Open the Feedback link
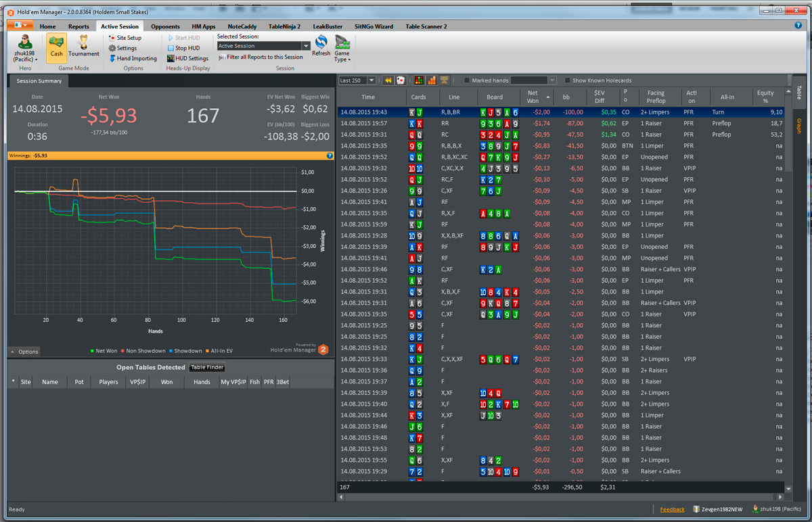Viewport: 812px width, 522px height. click(x=673, y=509)
